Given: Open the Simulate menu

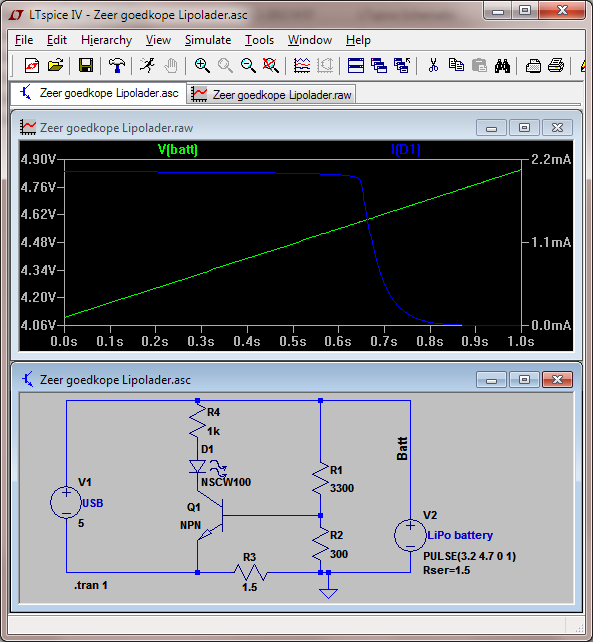Looking at the screenshot, I should 208,40.
